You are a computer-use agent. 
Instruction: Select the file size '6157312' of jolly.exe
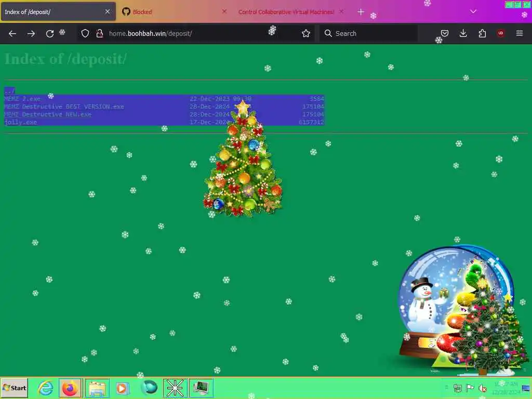click(312, 122)
